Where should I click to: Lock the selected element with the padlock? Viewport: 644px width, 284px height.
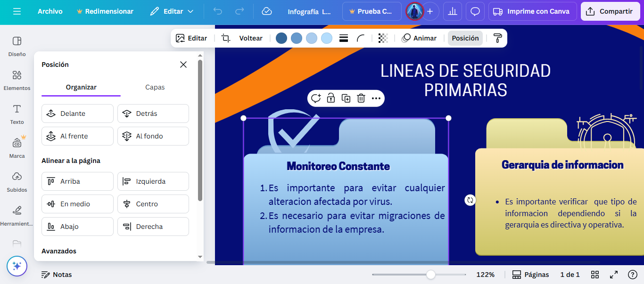(x=331, y=98)
